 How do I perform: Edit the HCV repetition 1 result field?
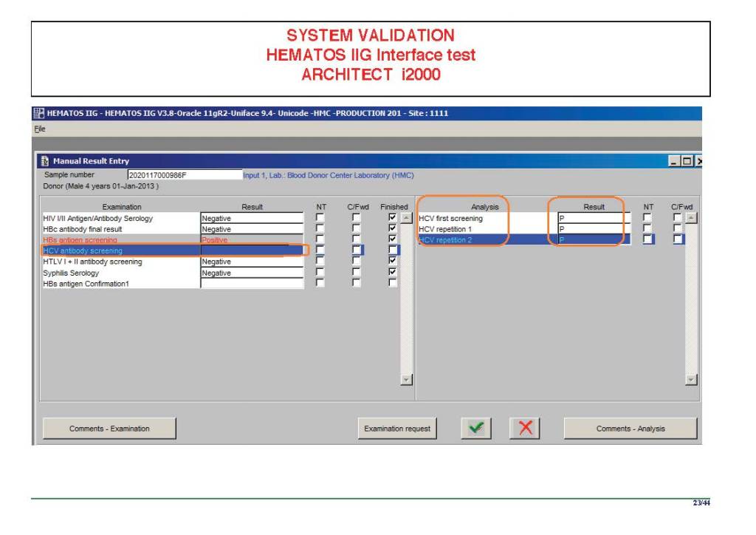click(x=594, y=229)
